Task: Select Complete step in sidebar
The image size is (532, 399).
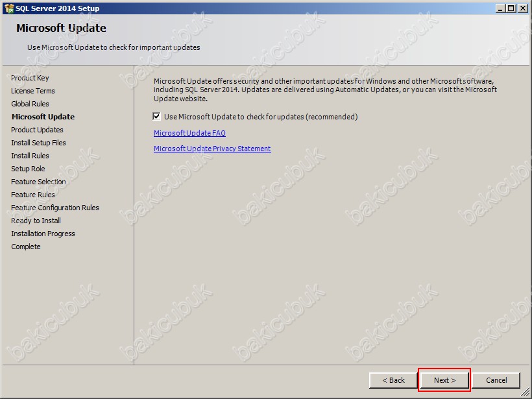Action: pyautogui.click(x=26, y=247)
